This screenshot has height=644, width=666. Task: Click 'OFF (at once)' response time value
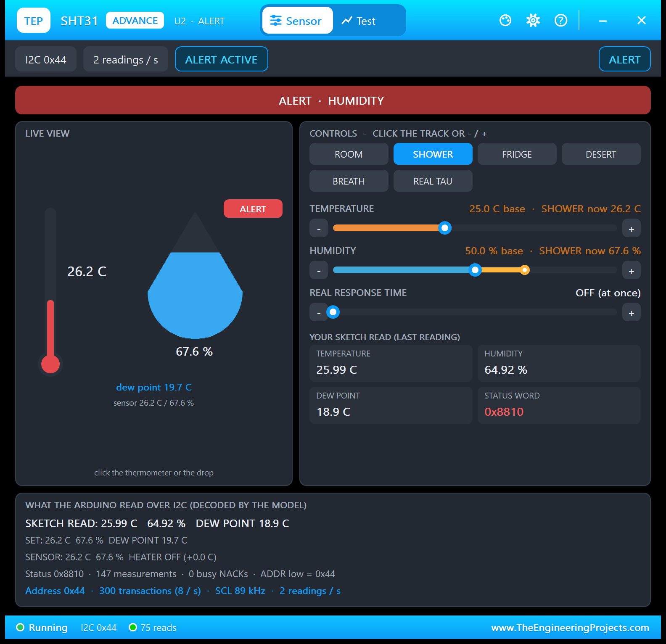(608, 293)
